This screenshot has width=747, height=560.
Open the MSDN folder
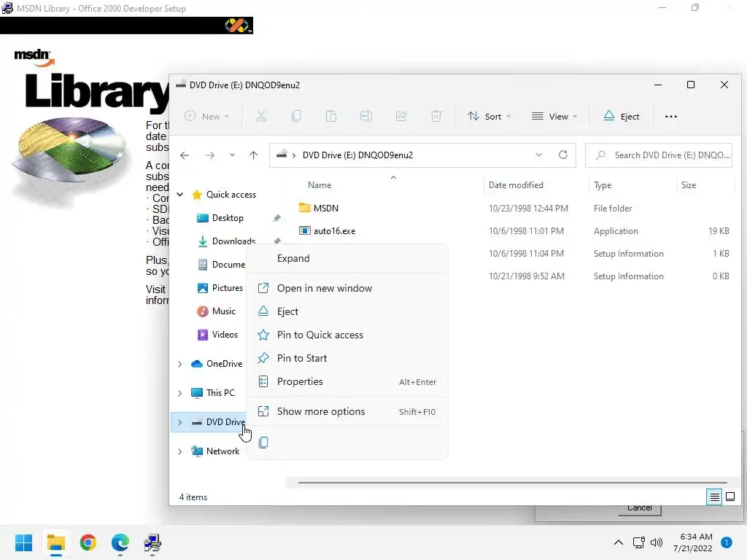tap(326, 208)
